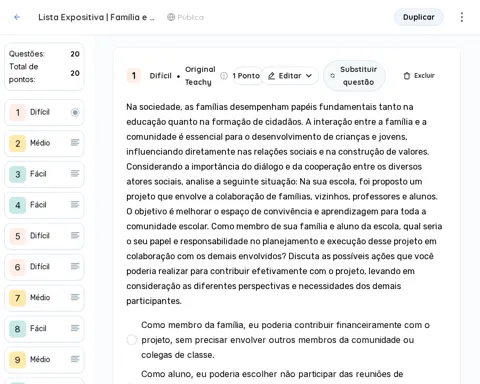The image size is (480, 384).
Task: Click the lines icon on question 8 Fácil
Action: point(75,328)
